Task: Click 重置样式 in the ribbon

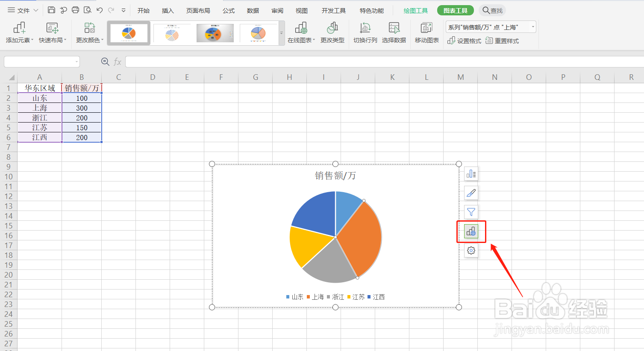Action: coord(502,41)
